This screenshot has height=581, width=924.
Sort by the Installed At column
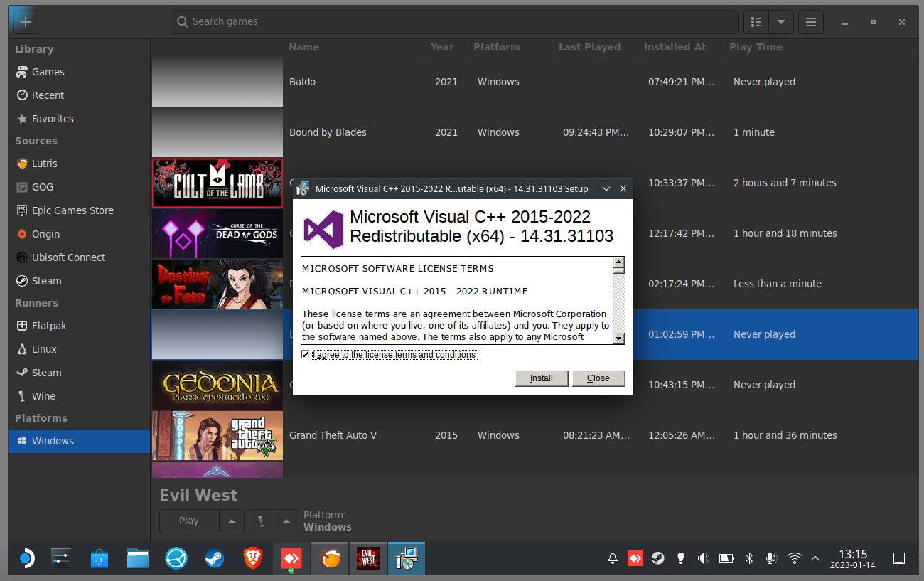pyautogui.click(x=681, y=47)
